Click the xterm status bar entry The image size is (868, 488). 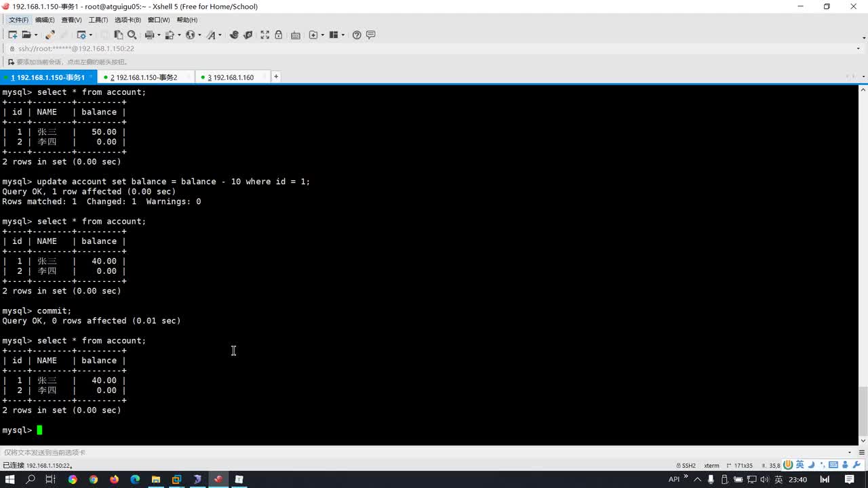pos(711,466)
